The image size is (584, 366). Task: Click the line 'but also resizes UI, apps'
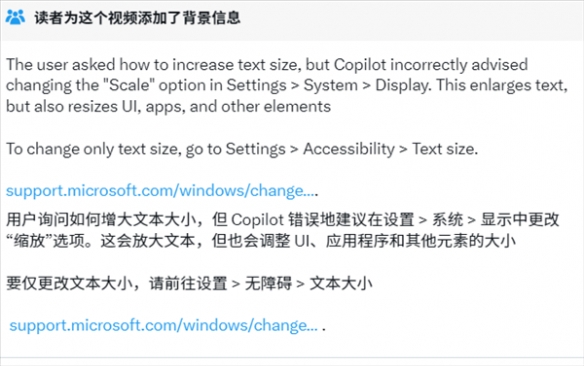168,107
